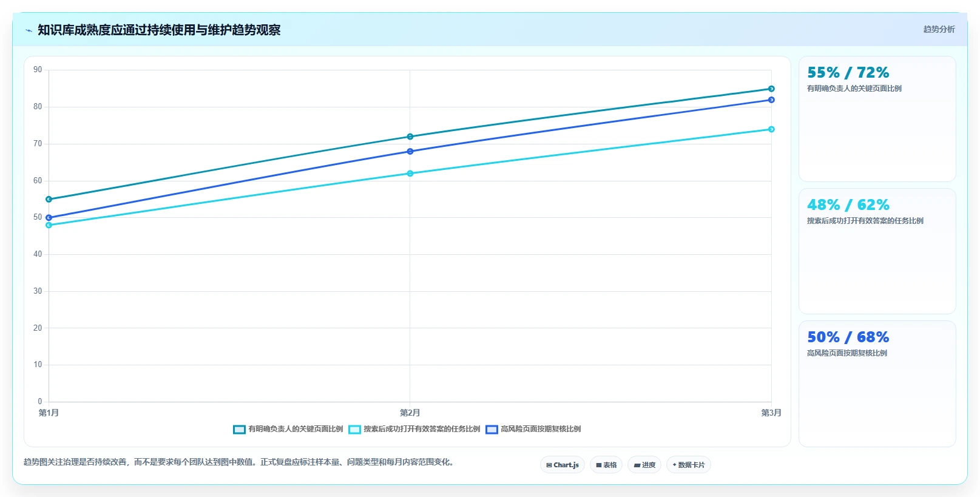Click the cyan data point at value 74 in 第3月
Viewport: 980px width, 497px height.
771,129
